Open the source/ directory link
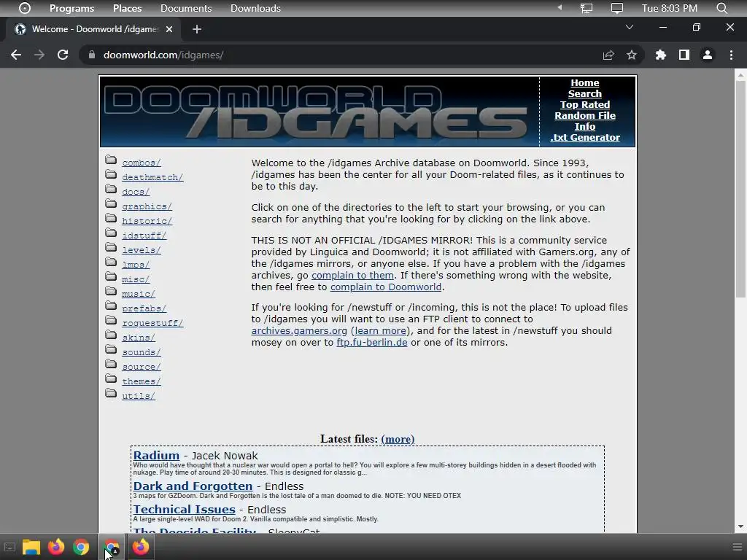 click(142, 367)
